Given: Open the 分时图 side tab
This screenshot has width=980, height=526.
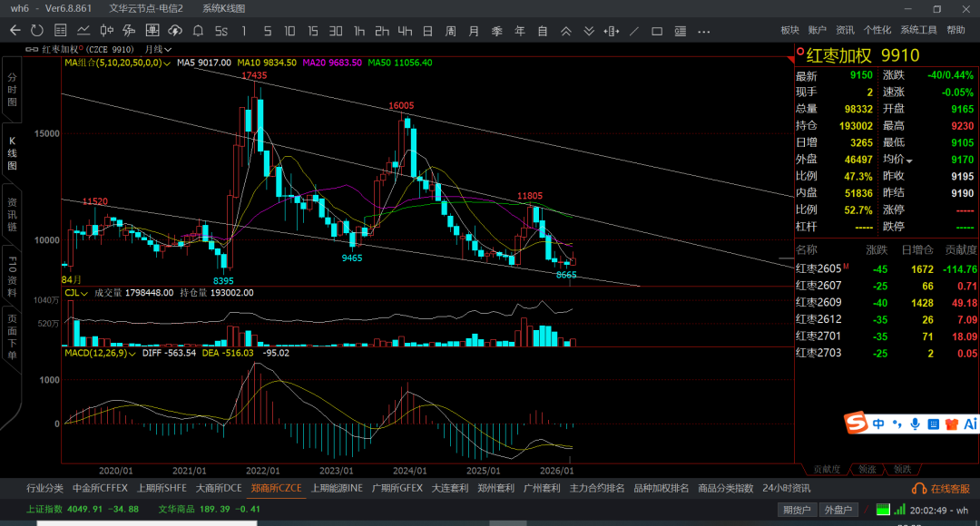Looking at the screenshot, I should coord(12,91).
